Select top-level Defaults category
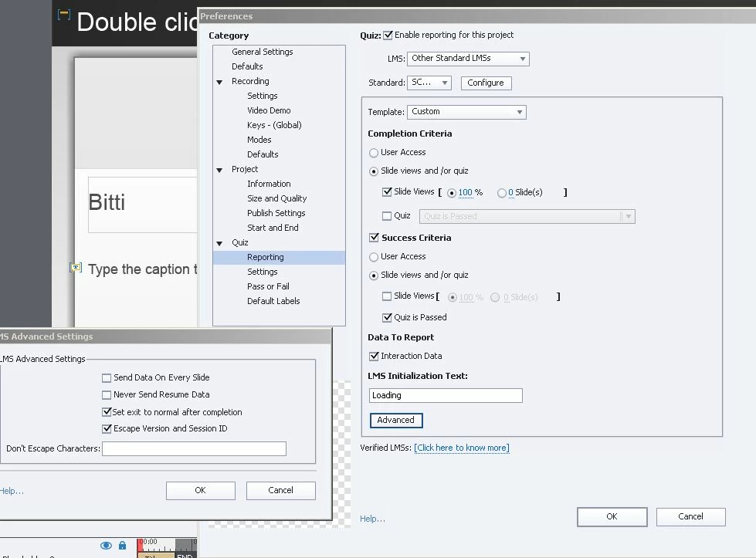Image resolution: width=756 pixels, height=558 pixels. tap(247, 66)
